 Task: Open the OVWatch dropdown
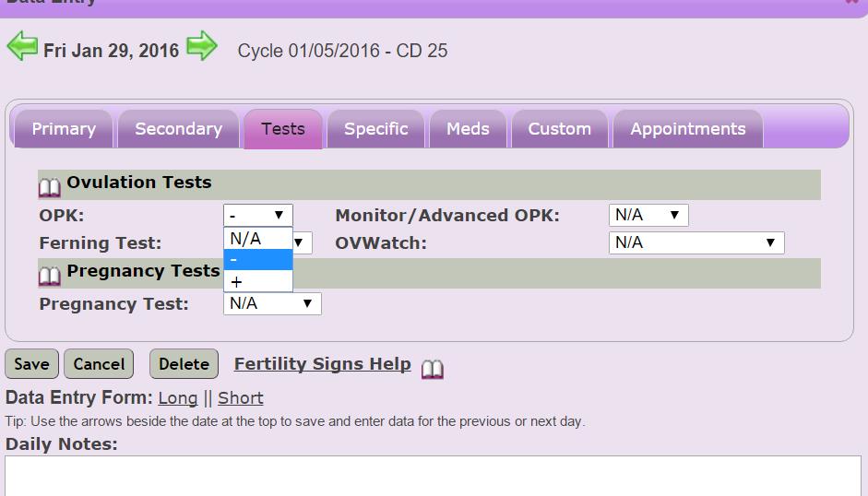(696, 242)
